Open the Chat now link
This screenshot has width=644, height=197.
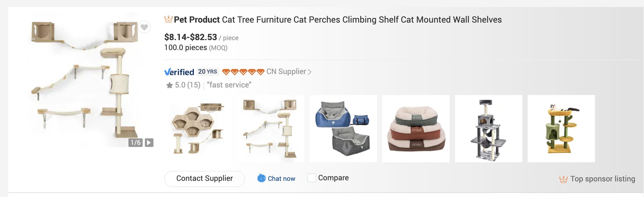pos(281,179)
